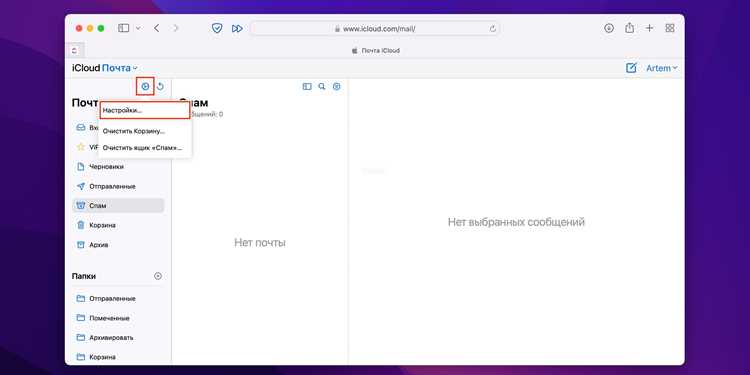Image resolution: width=750 pixels, height=375 pixels.
Task: Open a new Safari tab
Action: (x=649, y=28)
